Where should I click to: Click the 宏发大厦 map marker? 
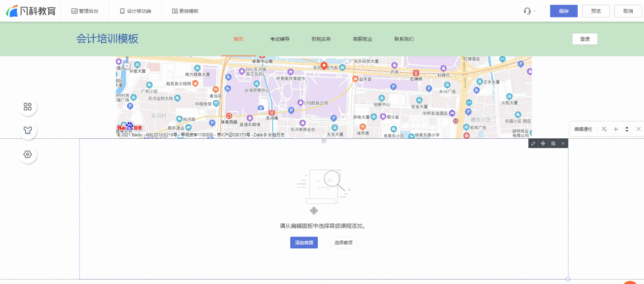click(x=419, y=100)
